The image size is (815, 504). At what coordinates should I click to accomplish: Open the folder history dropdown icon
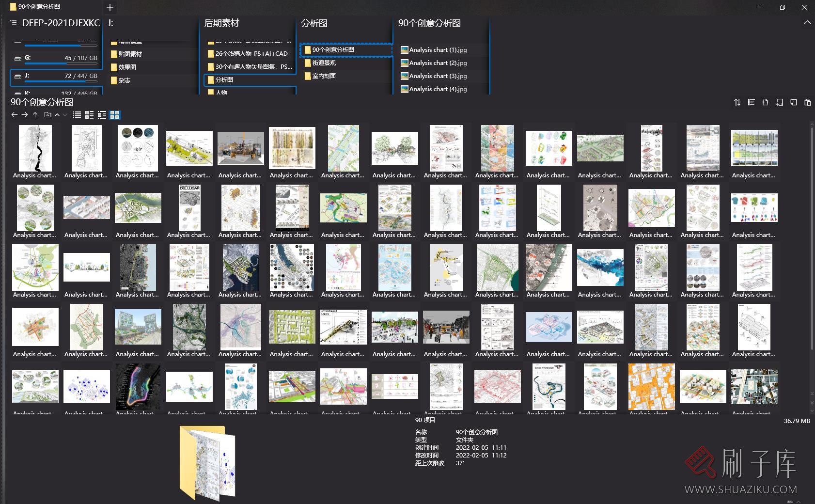pos(47,115)
